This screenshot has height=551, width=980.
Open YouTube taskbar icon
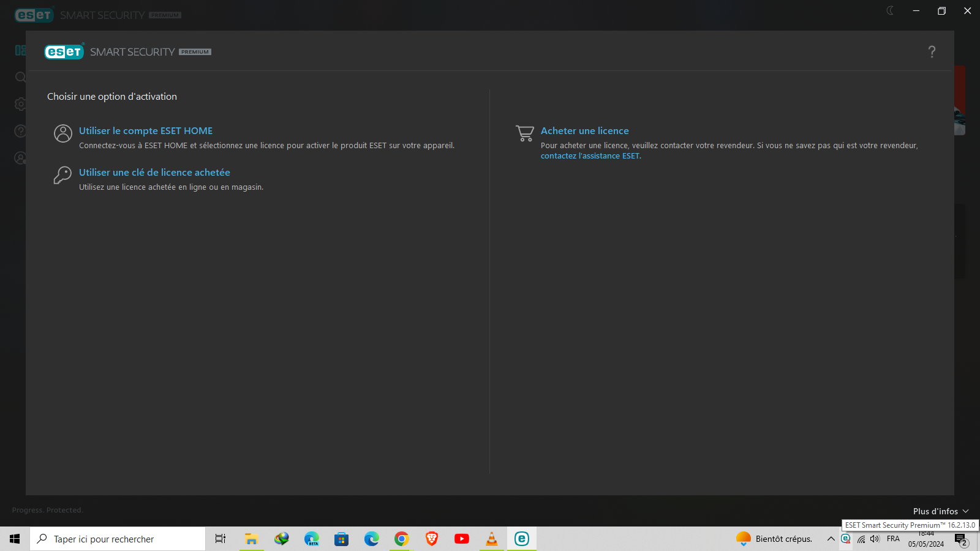(462, 539)
